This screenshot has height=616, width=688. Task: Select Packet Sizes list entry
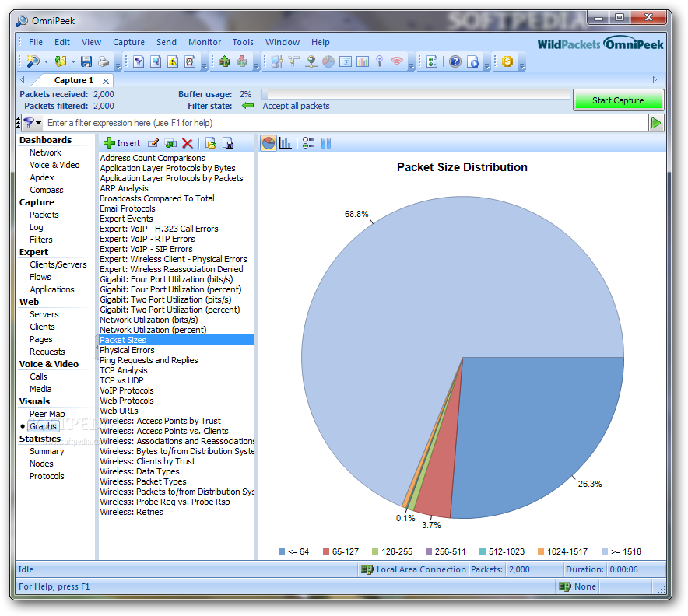pyautogui.click(x=177, y=340)
